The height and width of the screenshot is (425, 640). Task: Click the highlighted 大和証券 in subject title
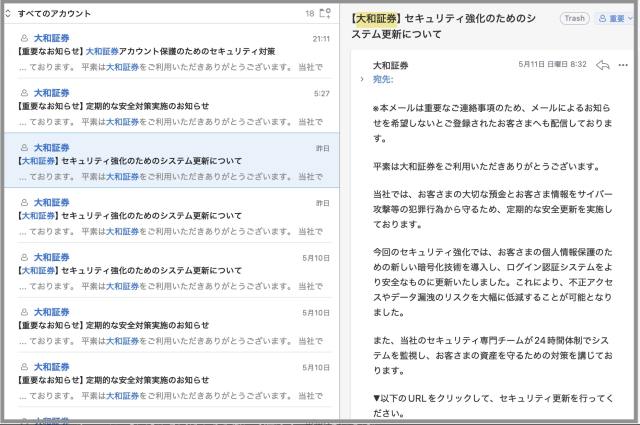click(x=376, y=18)
